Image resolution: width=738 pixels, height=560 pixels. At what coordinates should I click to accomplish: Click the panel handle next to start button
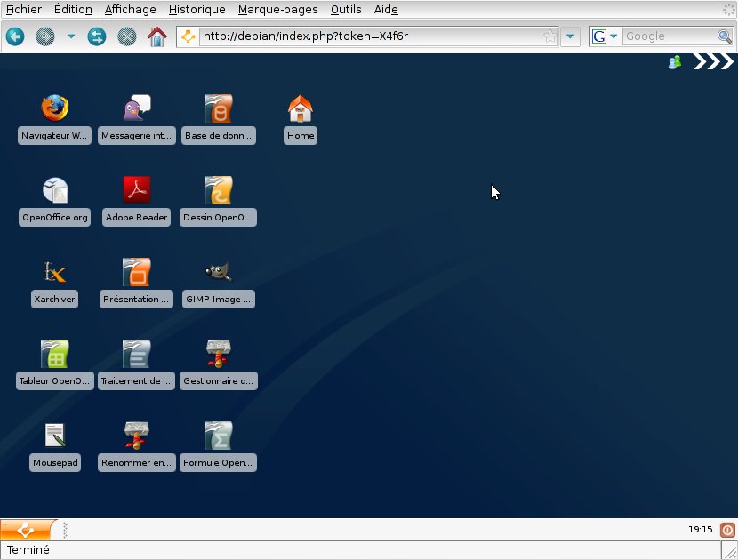[65, 530]
